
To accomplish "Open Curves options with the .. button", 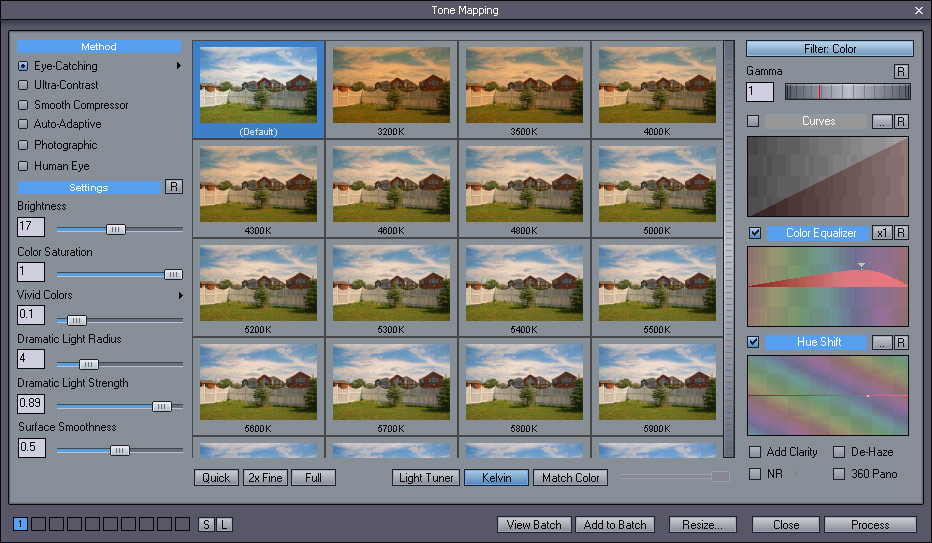I will point(881,121).
